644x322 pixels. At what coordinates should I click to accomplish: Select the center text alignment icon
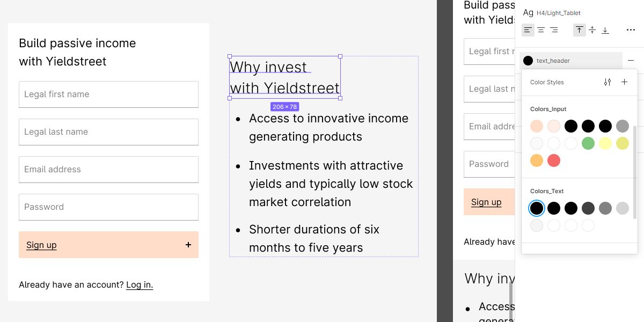click(541, 30)
